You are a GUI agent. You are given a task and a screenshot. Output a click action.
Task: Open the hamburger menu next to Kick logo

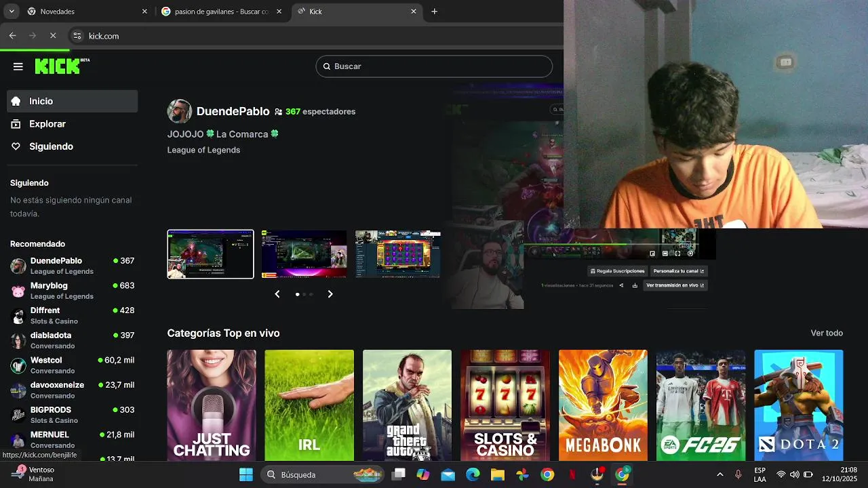[18, 66]
